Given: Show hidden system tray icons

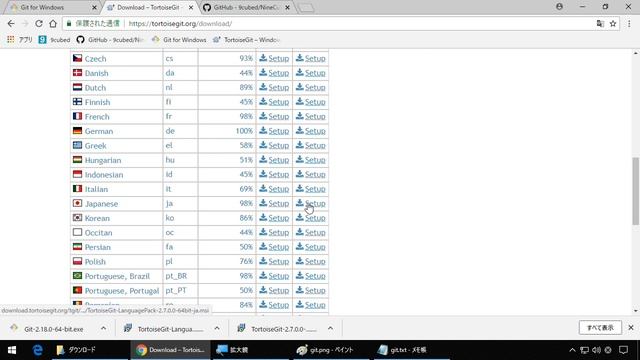Looking at the screenshot, I should coord(572,350).
